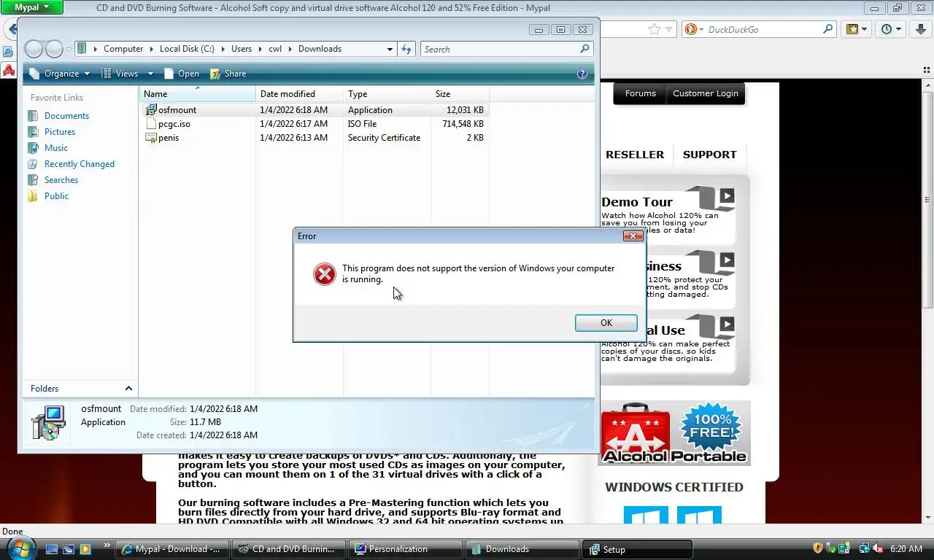
Task: Click the Share toolbar button in Explorer
Action: (228, 74)
